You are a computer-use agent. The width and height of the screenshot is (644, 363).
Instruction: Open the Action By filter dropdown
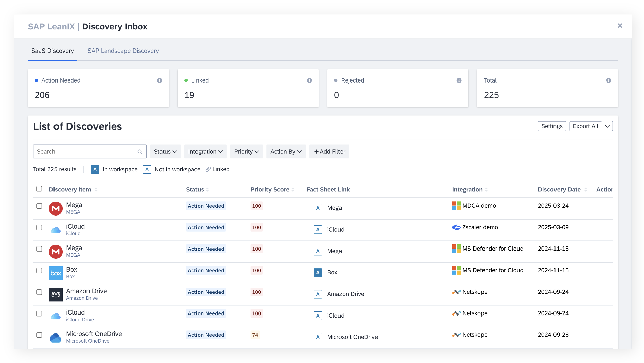tap(286, 152)
